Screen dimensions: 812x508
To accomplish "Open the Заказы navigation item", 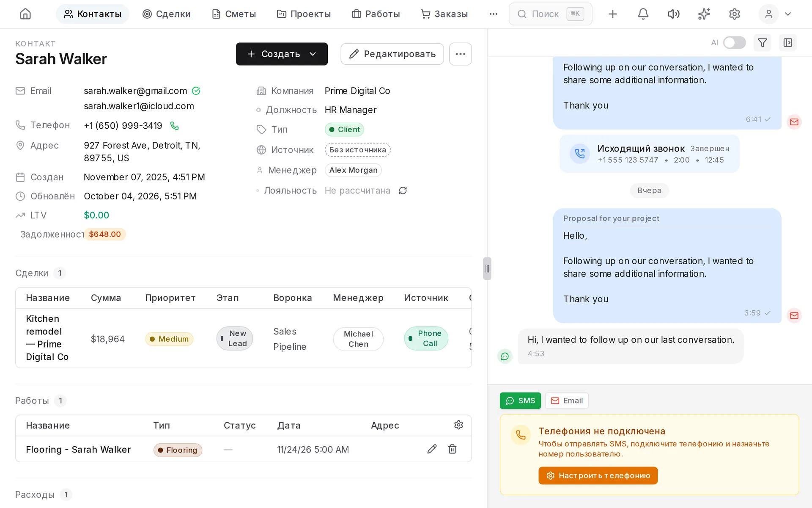I will [444, 14].
